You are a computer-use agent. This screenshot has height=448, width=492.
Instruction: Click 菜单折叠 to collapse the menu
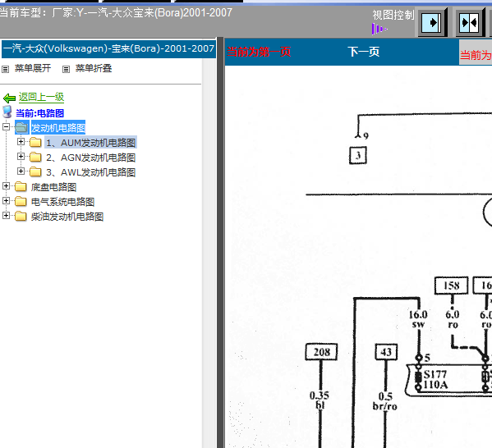tap(94, 68)
